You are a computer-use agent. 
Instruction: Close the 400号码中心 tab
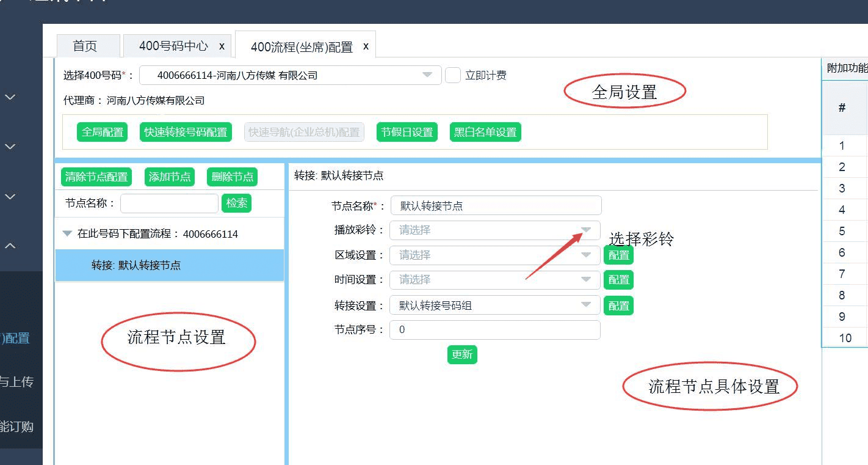tap(222, 46)
